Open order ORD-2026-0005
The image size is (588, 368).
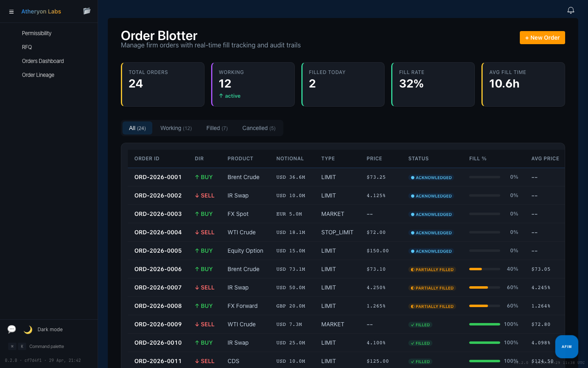pos(158,251)
